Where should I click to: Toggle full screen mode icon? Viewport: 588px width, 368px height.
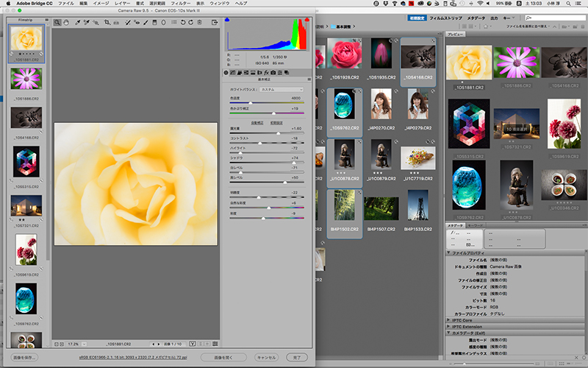tap(215, 23)
